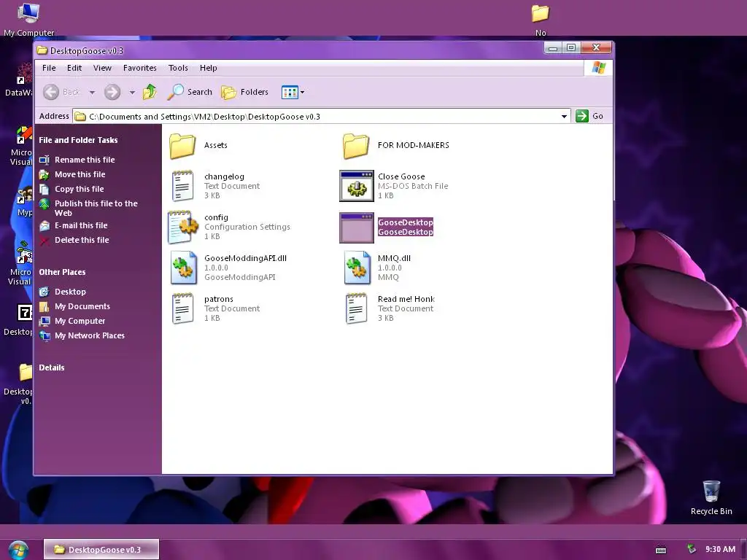Expand the Details section

(52, 367)
